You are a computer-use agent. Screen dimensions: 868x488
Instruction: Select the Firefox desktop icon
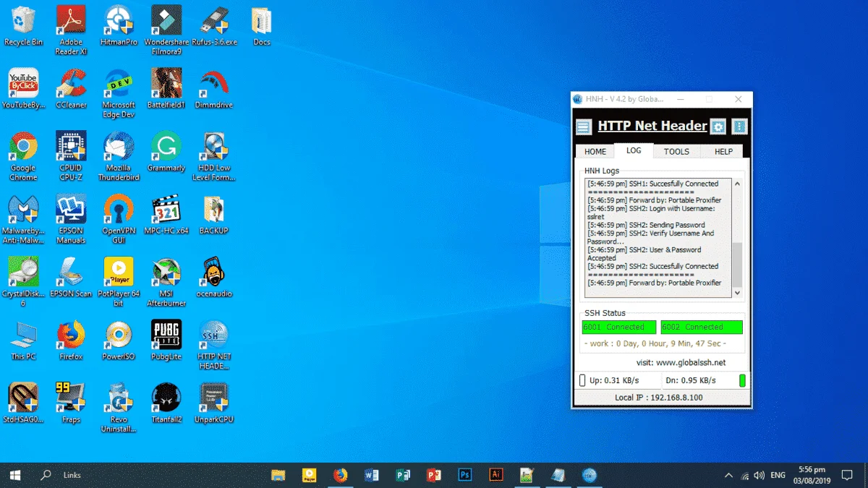[x=71, y=341]
